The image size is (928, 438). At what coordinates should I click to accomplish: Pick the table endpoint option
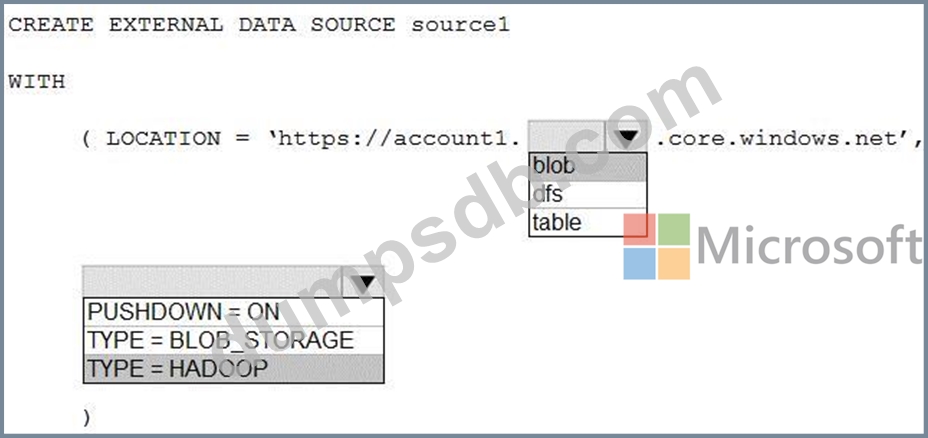[x=587, y=222]
